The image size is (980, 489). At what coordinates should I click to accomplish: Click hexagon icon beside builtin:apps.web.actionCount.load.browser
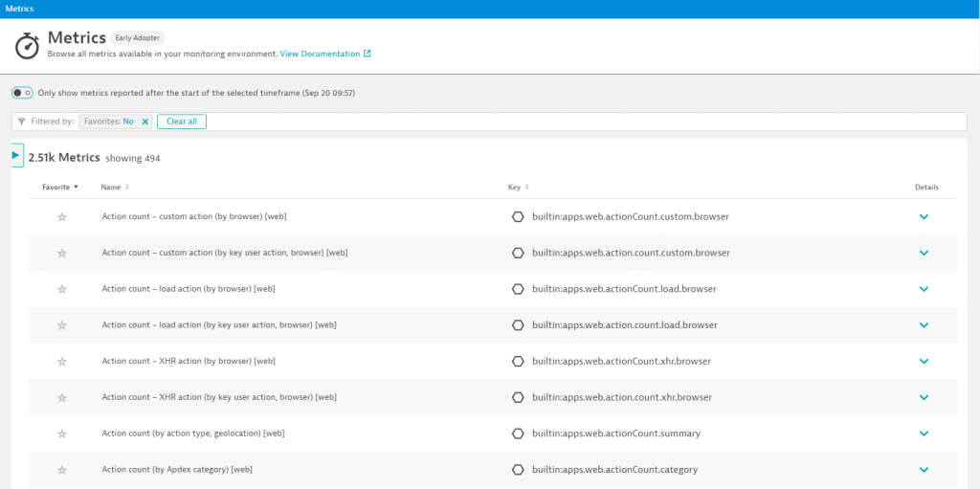coord(518,289)
